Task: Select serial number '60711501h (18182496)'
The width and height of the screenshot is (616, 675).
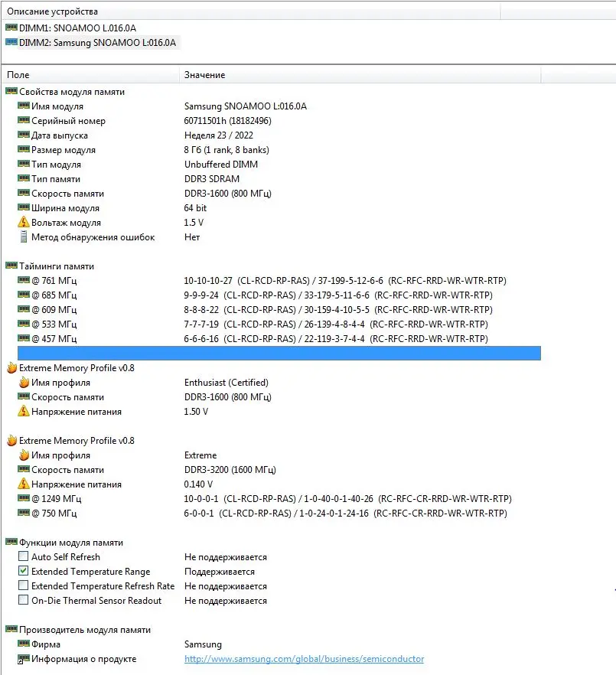Action: tap(228, 121)
